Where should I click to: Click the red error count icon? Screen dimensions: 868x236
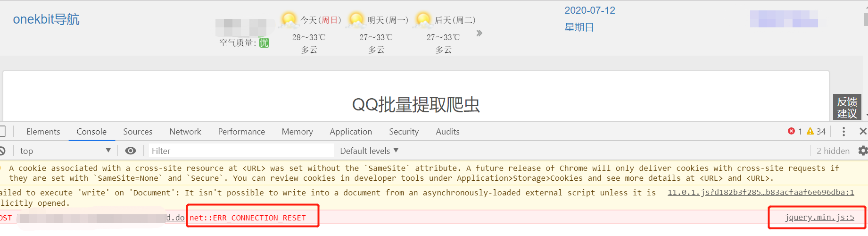[x=791, y=131]
